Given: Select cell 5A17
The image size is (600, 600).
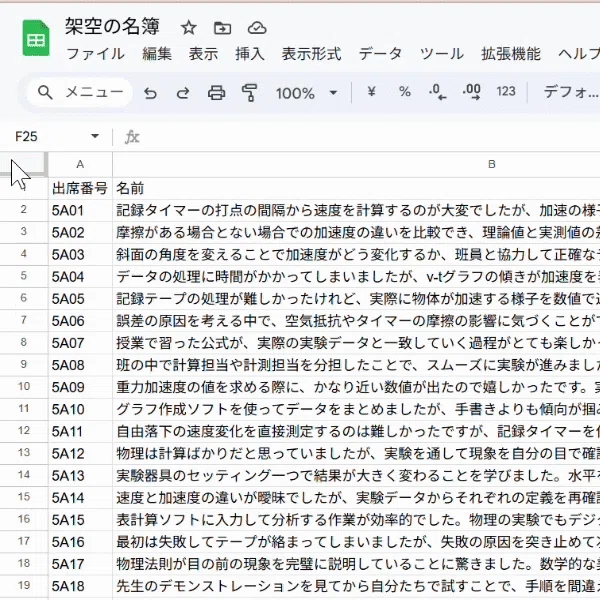Looking at the screenshot, I should pyautogui.click(x=80, y=564).
